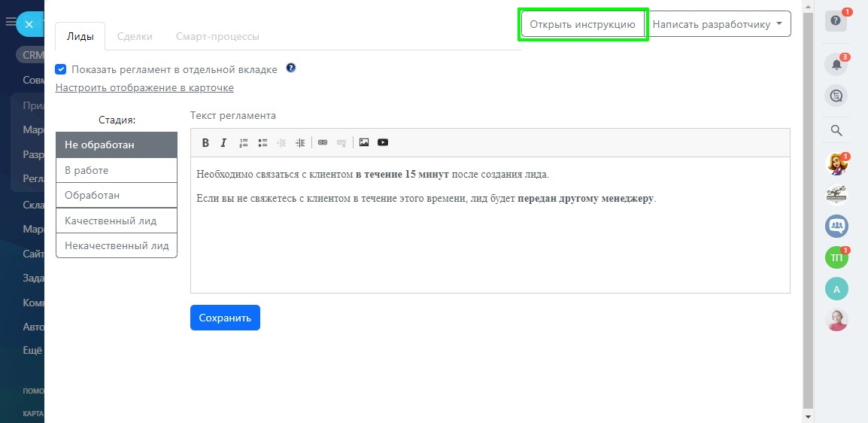Toggle bold formatting in the editor
The image size is (868, 423).
(205, 143)
